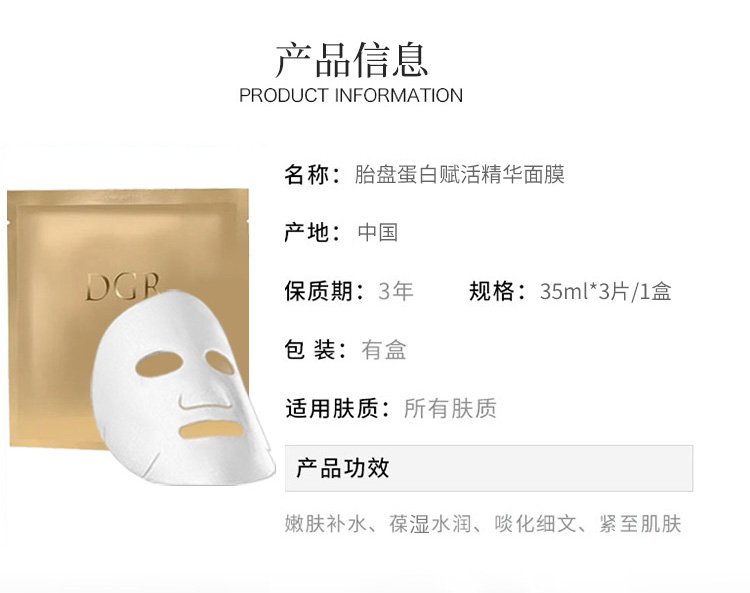
Task: Click the 产品功效 header bar
Action: (x=489, y=468)
